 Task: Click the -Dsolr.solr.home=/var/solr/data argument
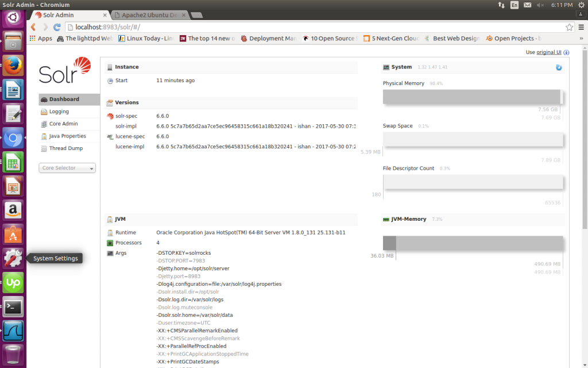click(194, 315)
